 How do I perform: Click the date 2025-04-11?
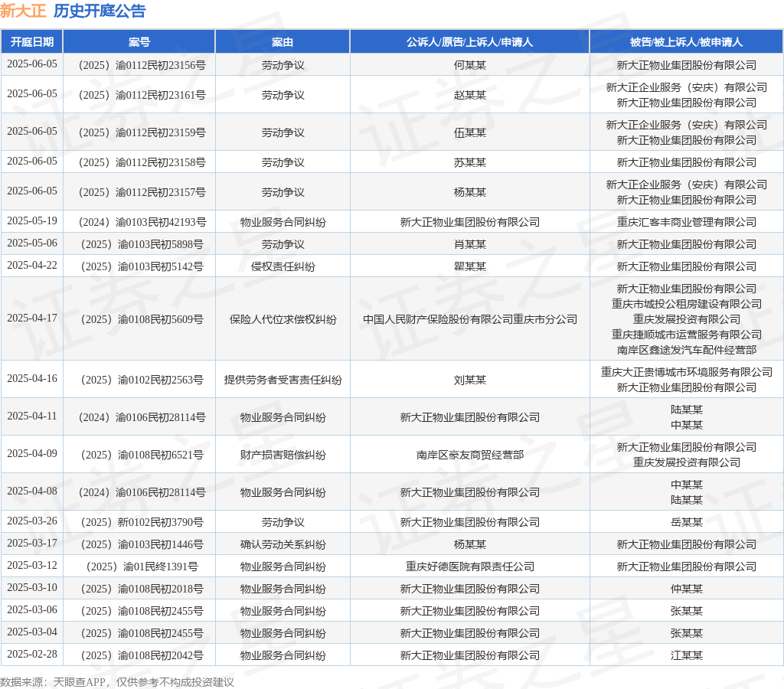[x=32, y=416]
